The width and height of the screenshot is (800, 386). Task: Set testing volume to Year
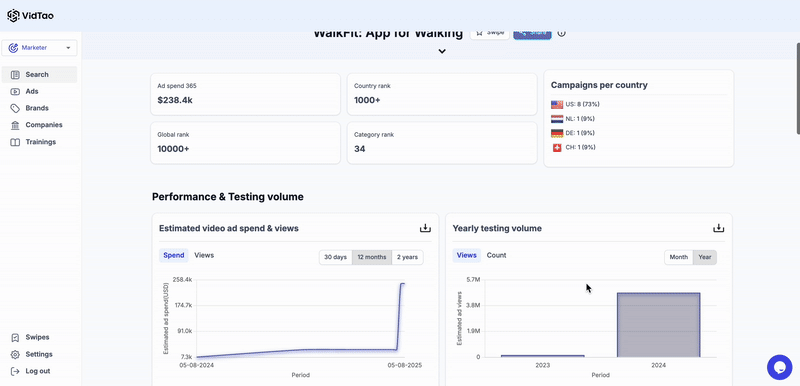pos(705,257)
